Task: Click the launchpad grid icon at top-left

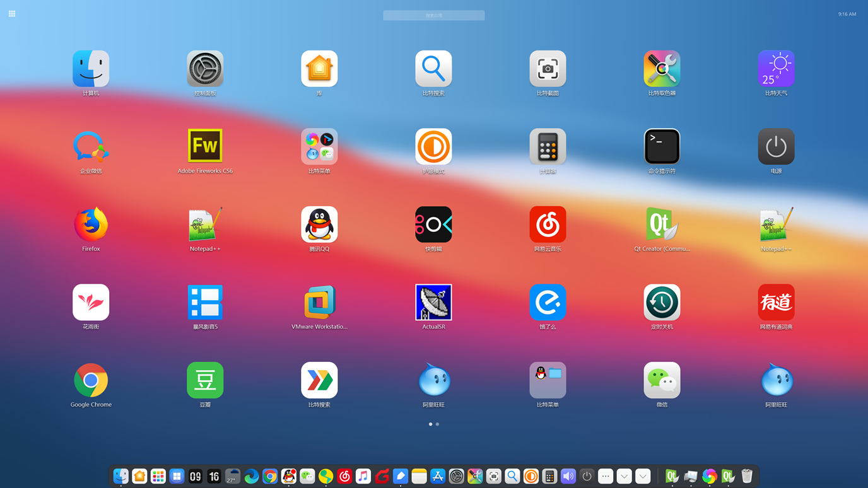Action: coord(12,14)
